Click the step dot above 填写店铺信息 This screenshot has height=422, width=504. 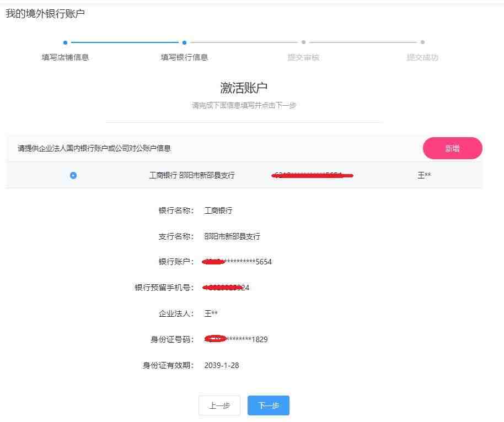pyautogui.click(x=65, y=42)
